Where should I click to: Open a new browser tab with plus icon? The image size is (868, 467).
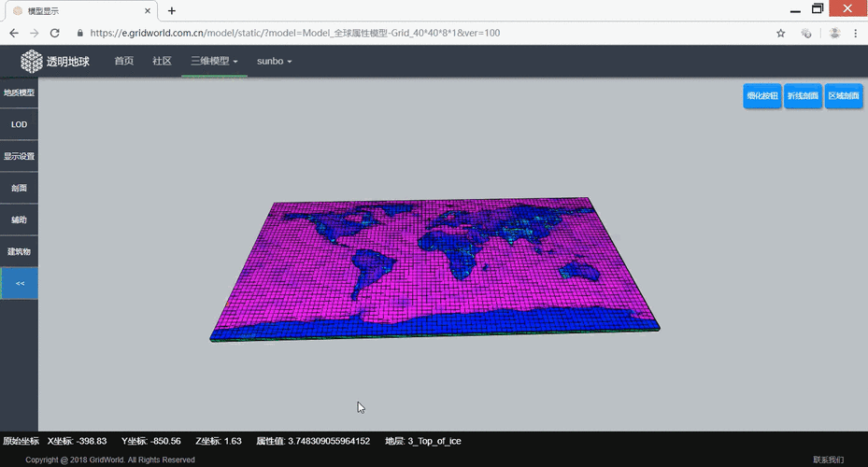[172, 11]
